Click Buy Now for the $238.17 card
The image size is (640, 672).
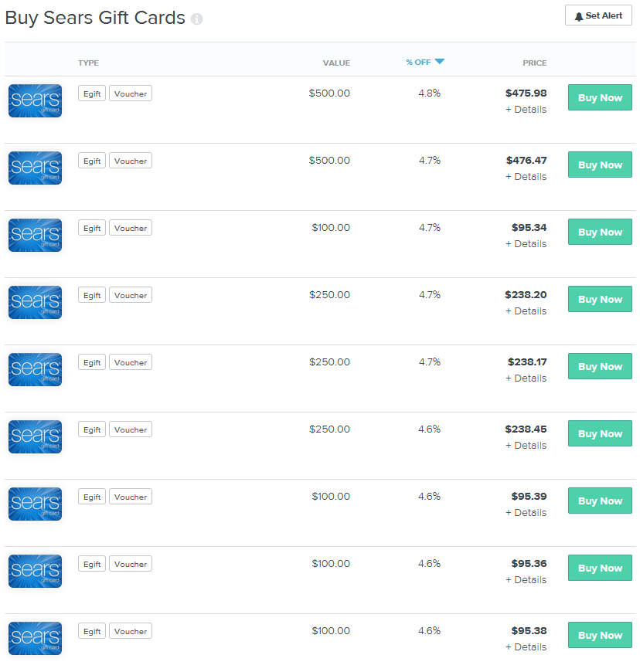600,367
